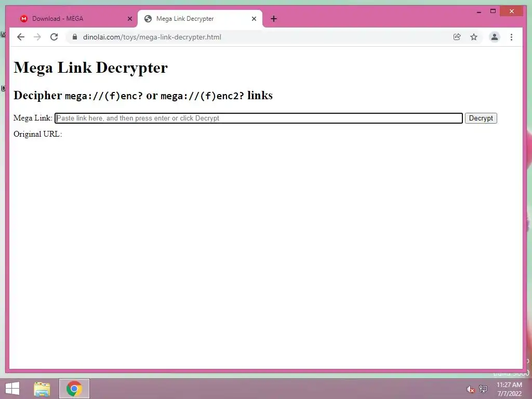Click the network tray icon
The width and height of the screenshot is (532, 399).
483,389
